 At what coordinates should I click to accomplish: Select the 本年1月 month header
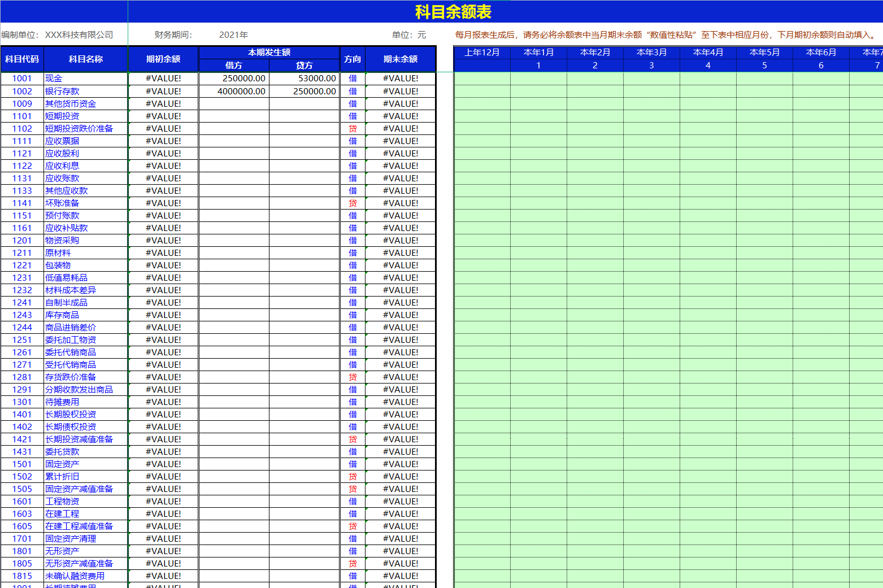[x=538, y=53]
